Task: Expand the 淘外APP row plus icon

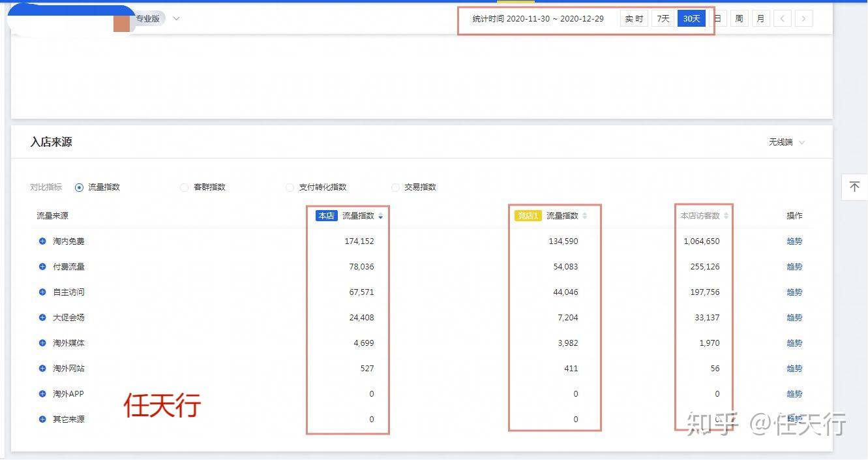Action: click(42, 394)
